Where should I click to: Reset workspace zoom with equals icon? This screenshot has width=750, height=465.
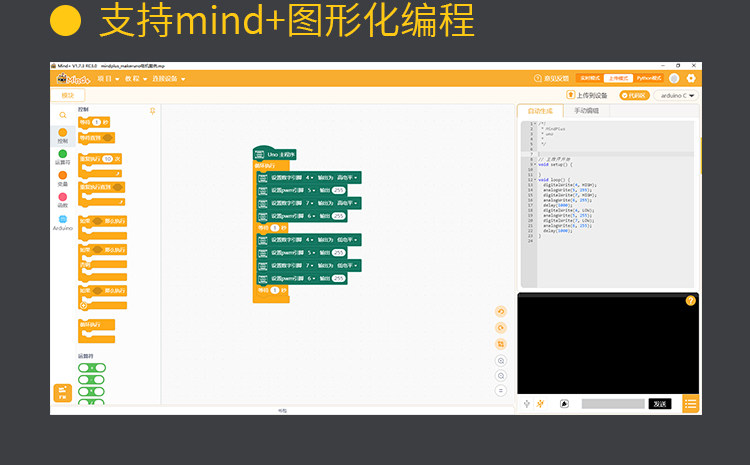click(501, 390)
